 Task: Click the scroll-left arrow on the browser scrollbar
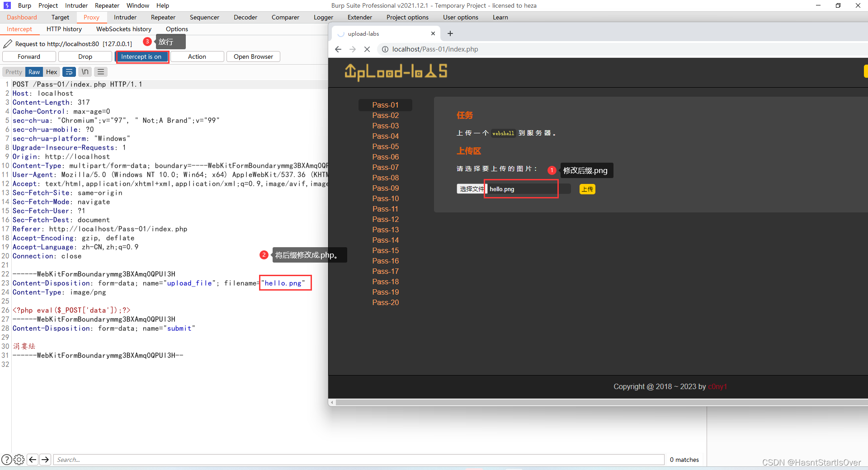click(332, 402)
